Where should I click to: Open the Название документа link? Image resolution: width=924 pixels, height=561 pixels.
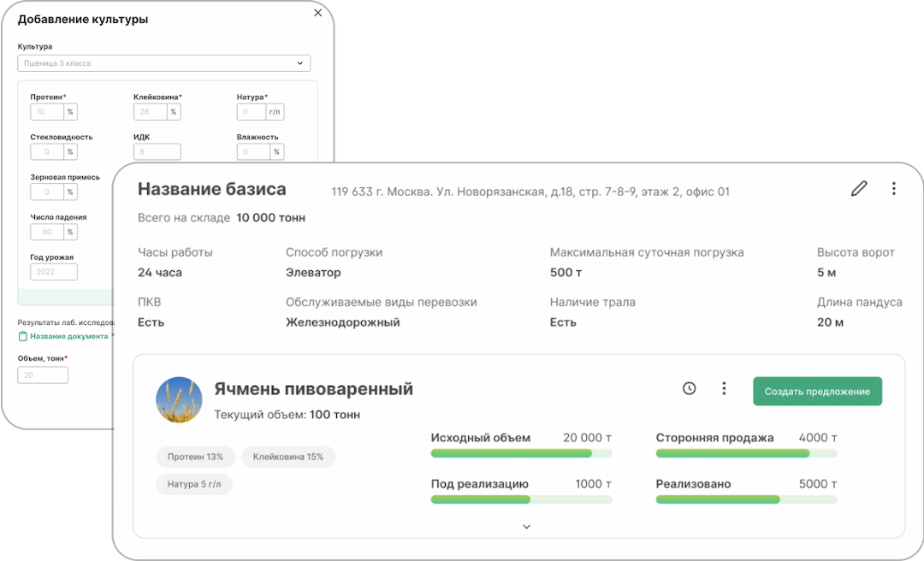69,336
